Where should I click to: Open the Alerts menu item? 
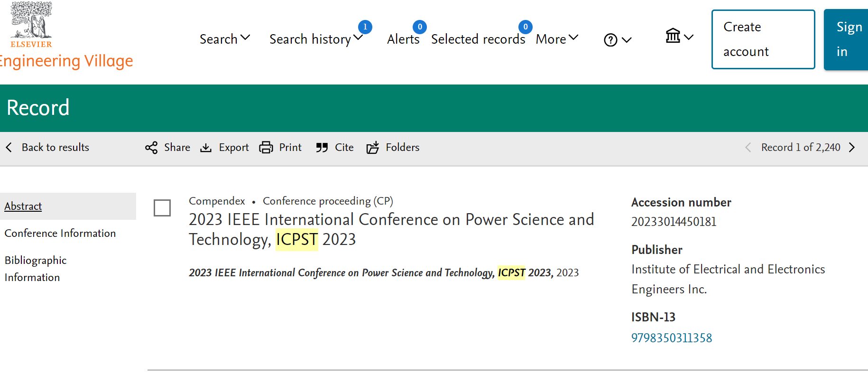403,39
